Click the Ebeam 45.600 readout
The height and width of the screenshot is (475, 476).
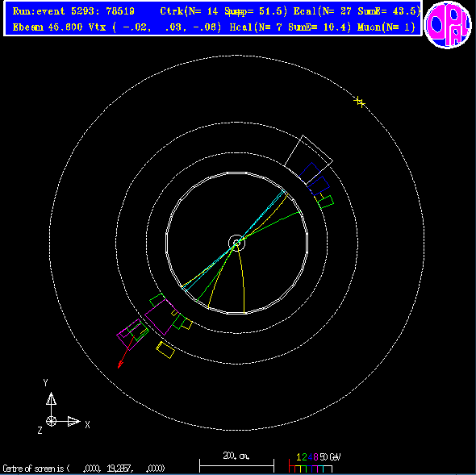(48, 27)
